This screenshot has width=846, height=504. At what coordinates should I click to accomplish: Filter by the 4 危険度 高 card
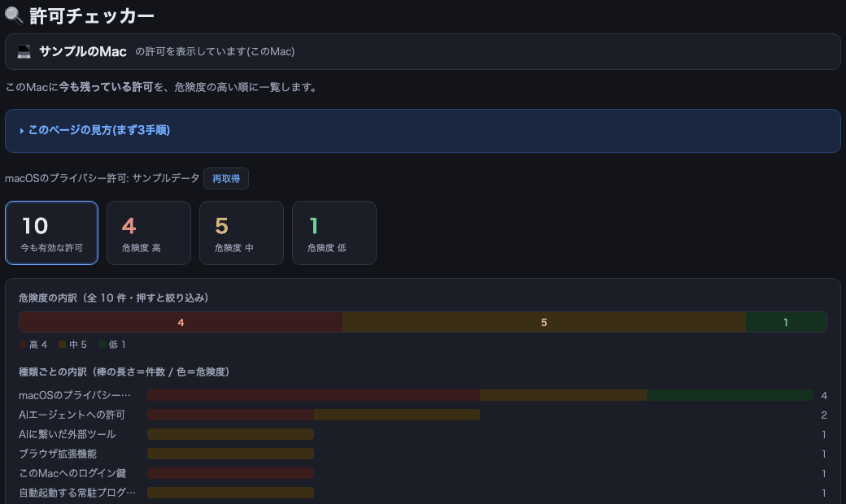coord(149,232)
